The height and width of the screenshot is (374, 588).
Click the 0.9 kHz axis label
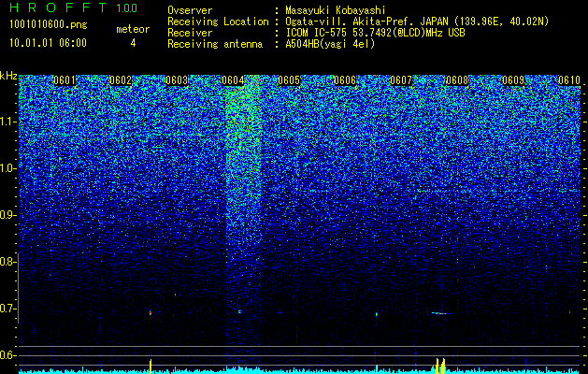[7, 215]
